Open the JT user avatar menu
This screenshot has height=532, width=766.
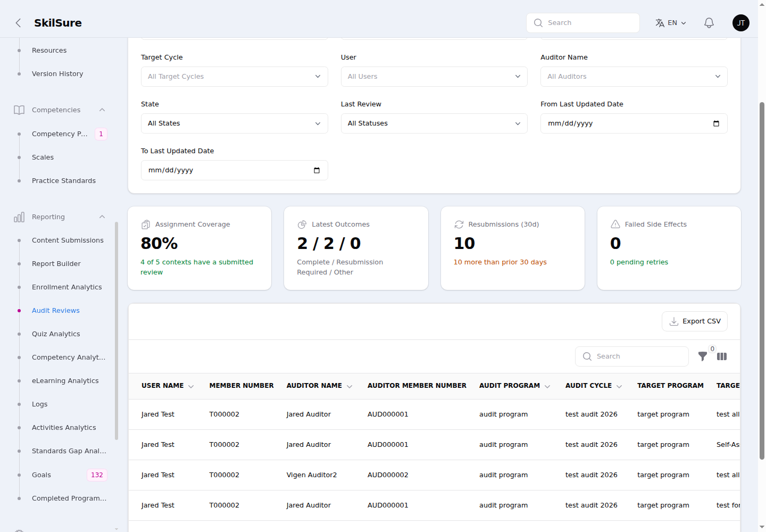(x=741, y=23)
